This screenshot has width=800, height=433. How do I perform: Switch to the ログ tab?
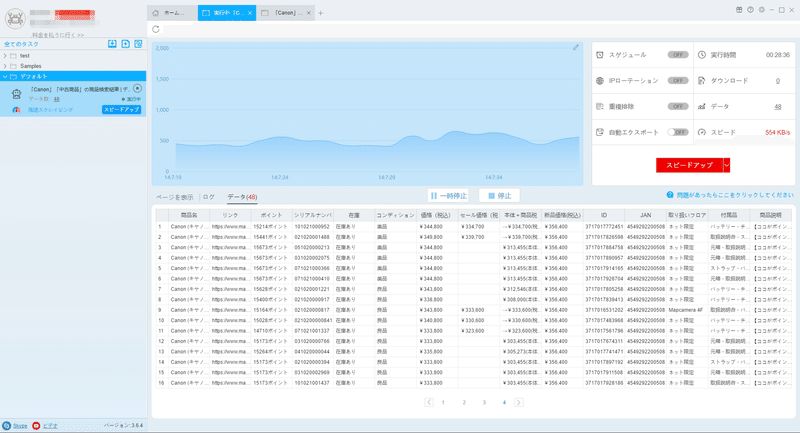pos(209,197)
